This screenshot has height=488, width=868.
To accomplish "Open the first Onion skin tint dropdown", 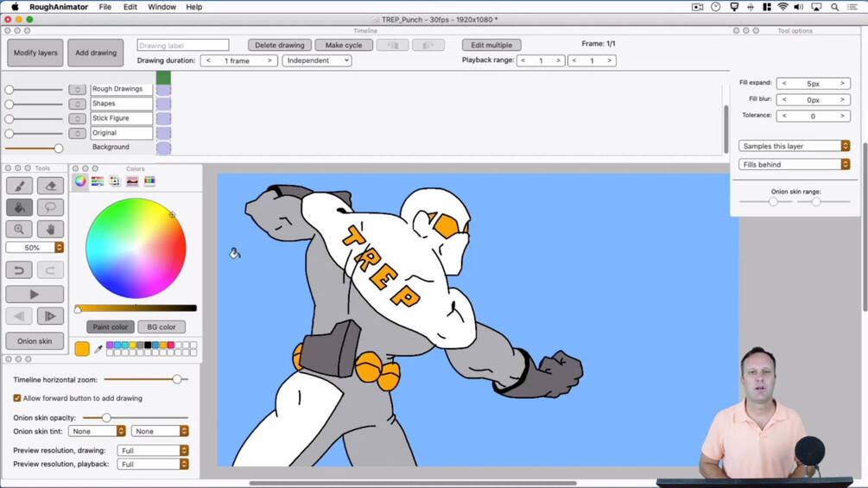I will coord(98,431).
